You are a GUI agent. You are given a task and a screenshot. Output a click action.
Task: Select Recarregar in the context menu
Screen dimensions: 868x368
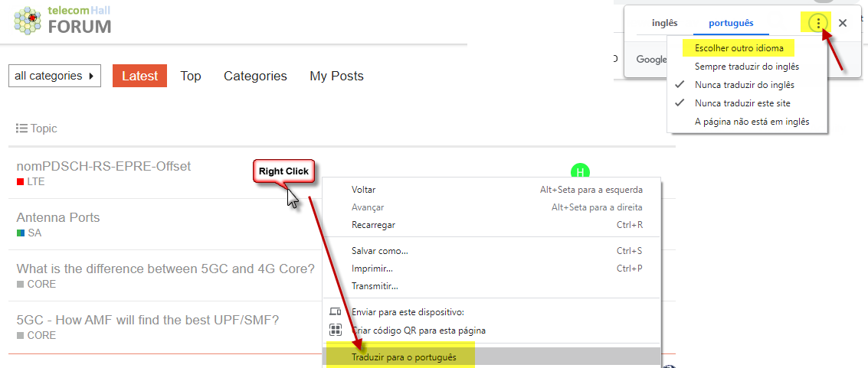click(x=373, y=225)
